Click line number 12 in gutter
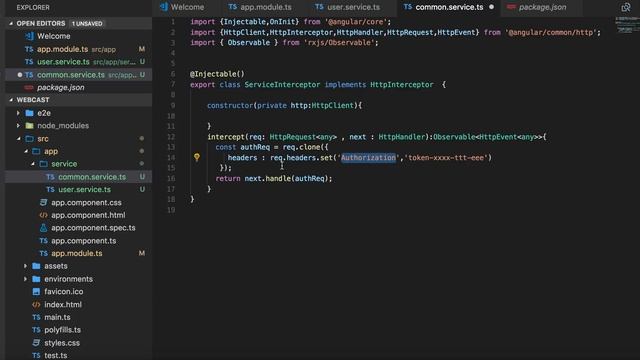The width and height of the screenshot is (640, 360). point(171,137)
